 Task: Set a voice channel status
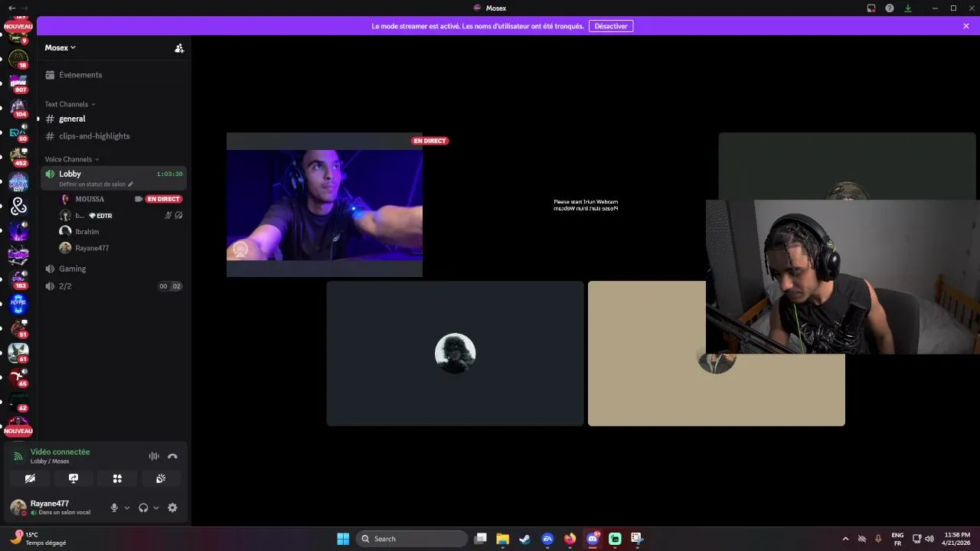(96, 184)
